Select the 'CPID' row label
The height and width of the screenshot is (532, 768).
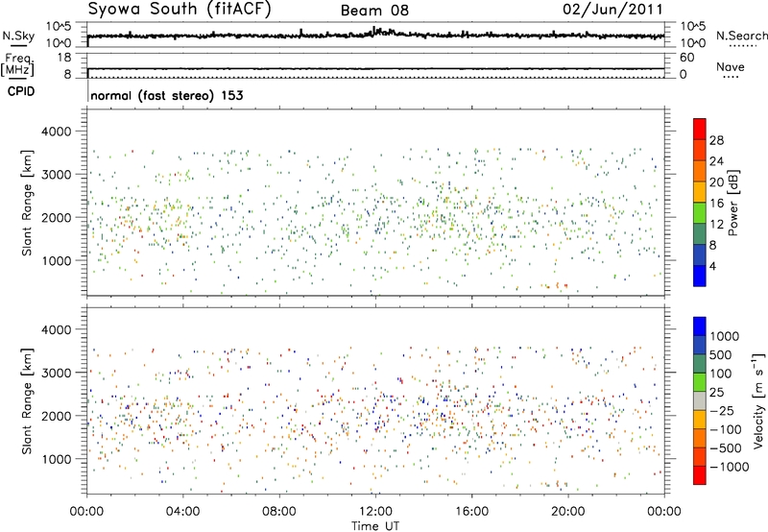(21, 91)
